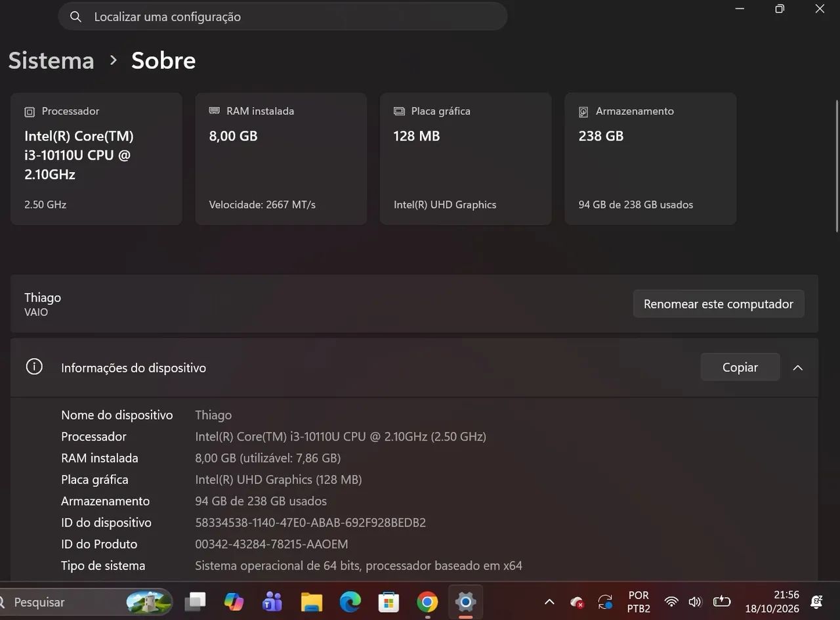
Task: Launch Microsoft Edge from the taskbar
Action: click(x=350, y=602)
